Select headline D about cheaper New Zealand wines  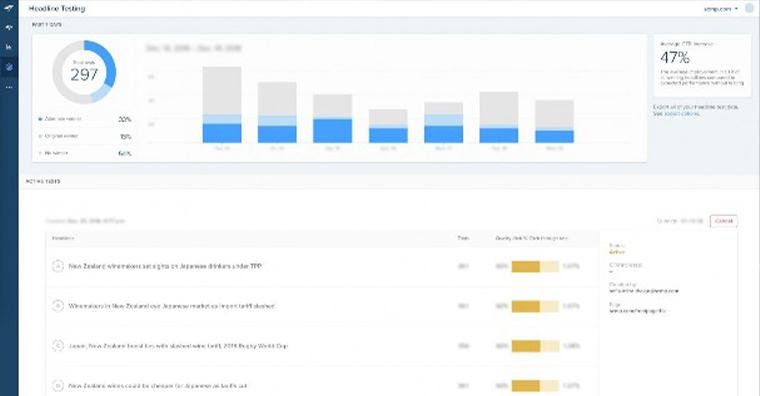158,386
